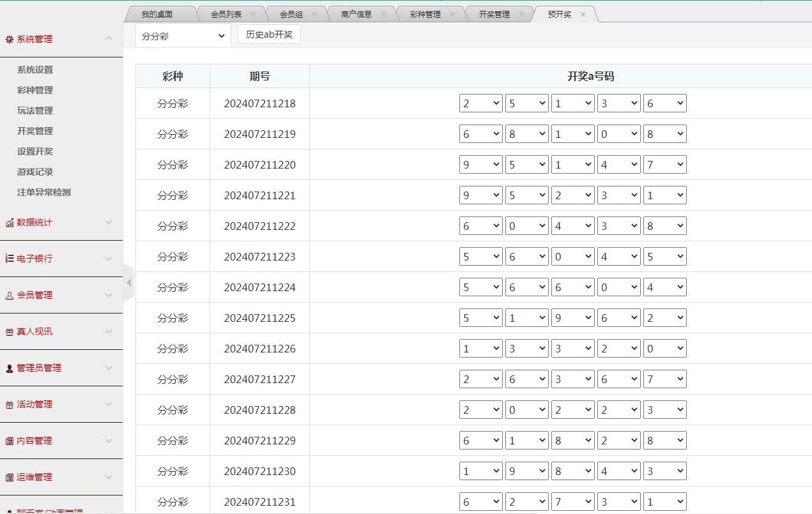The width and height of the screenshot is (812, 514).
Task: Click the list icon beside 电子银行
Action: (10, 259)
